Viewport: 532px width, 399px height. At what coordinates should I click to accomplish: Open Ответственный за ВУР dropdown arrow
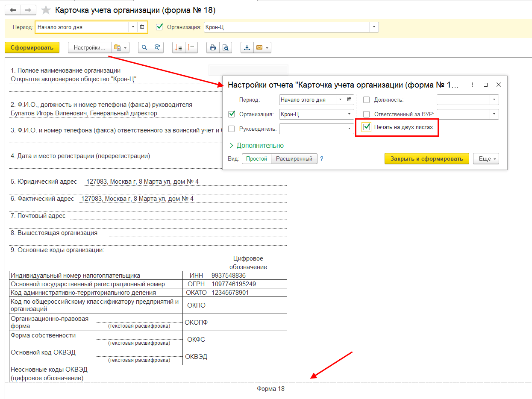(494, 114)
